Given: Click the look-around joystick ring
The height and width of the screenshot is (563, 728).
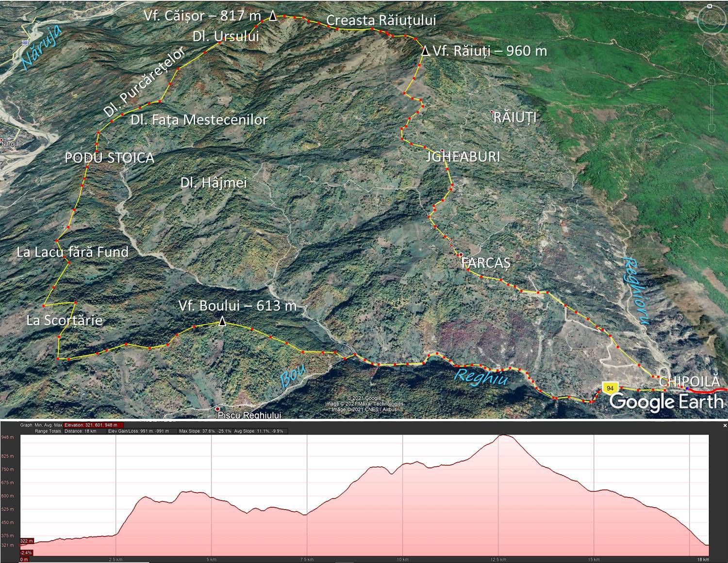Looking at the screenshot, I should click(712, 20).
